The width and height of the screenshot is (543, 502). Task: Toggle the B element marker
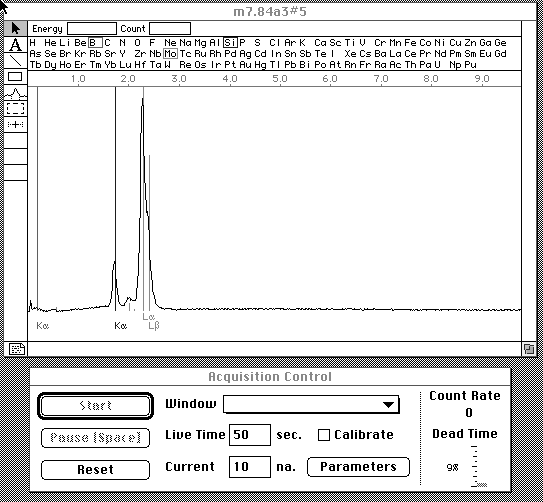coord(95,43)
